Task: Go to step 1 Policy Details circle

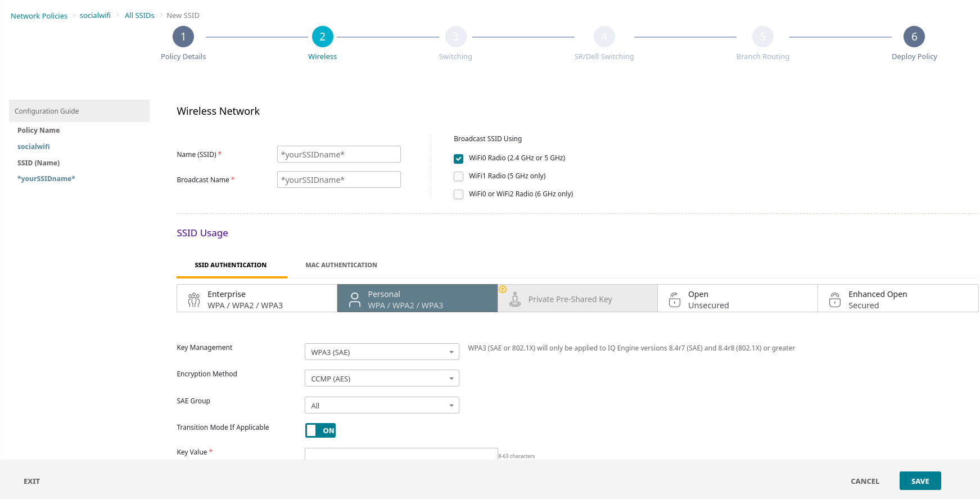Action: point(183,37)
